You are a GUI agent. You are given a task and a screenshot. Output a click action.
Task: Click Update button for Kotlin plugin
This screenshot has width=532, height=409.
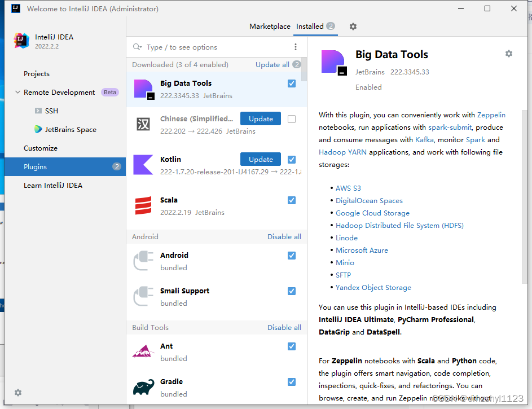tap(261, 160)
